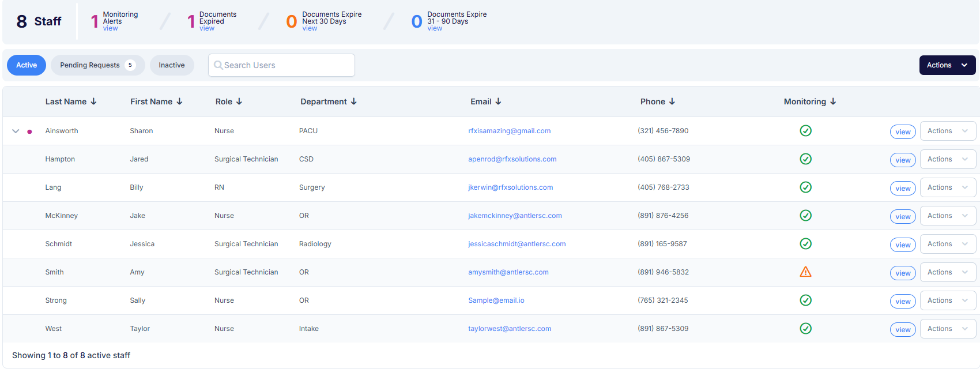Open Actions dropdown for Hampton row
This screenshot has width=980, height=376.
(948, 159)
